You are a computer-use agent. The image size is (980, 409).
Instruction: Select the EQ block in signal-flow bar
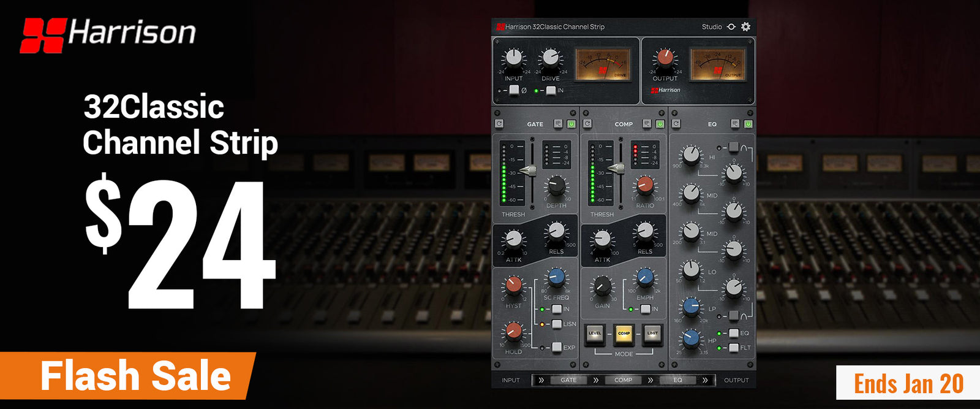(677, 380)
